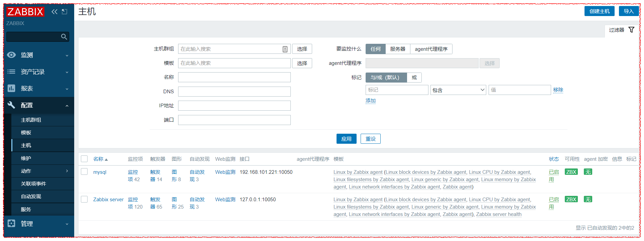Check the Zabbix server host checkbox
Viewport: 644px width, 241px height.
[84, 199]
